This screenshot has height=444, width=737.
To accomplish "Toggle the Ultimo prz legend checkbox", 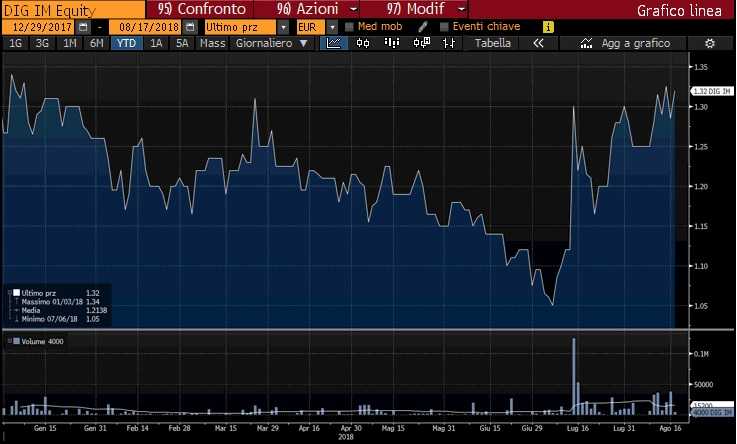I will (x=16, y=293).
